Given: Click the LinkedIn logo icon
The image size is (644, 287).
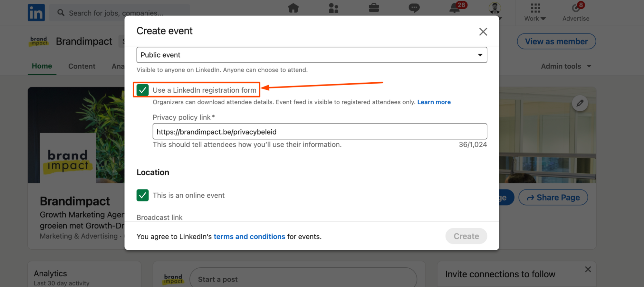Looking at the screenshot, I should click(x=36, y=13).
